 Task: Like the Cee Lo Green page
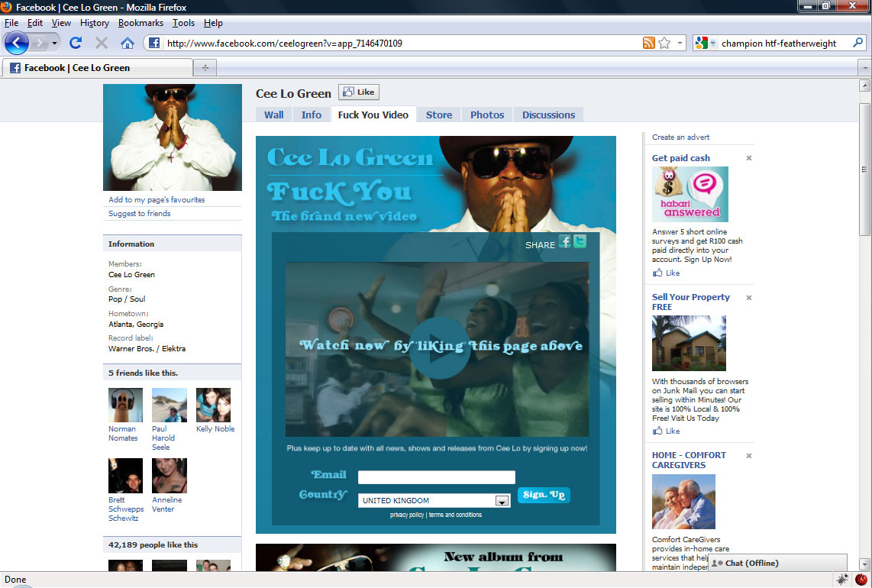coord(359,92)
